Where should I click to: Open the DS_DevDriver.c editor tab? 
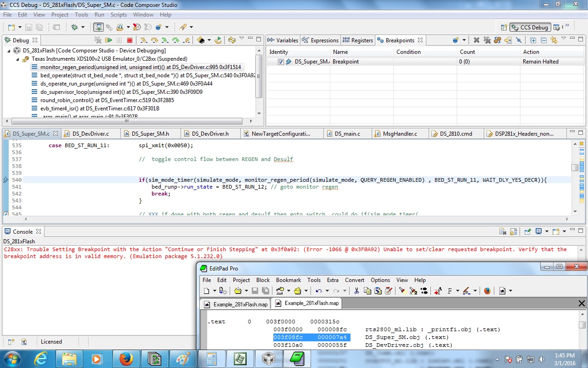90,133
